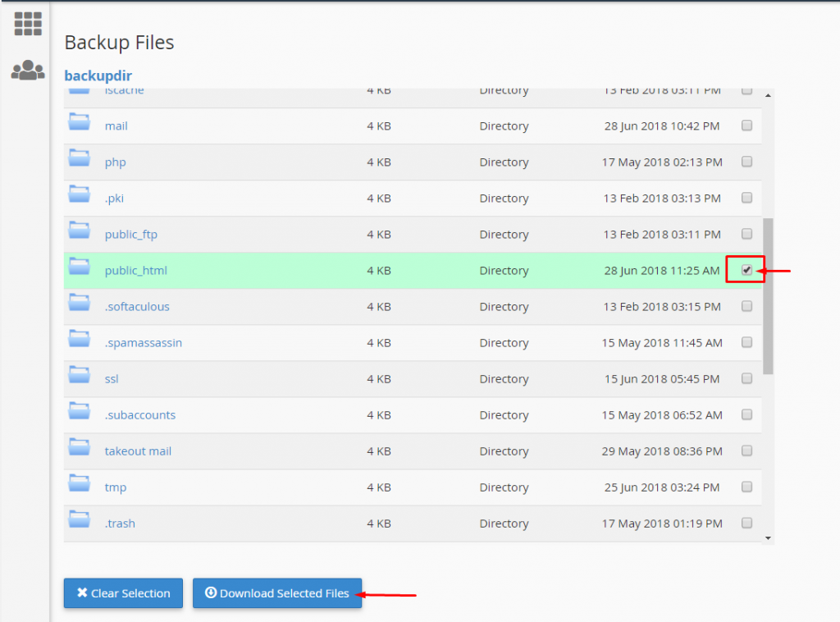Open the public_ftp directory link
This screenshot has height=622, width=840.
tap(131, 235)
